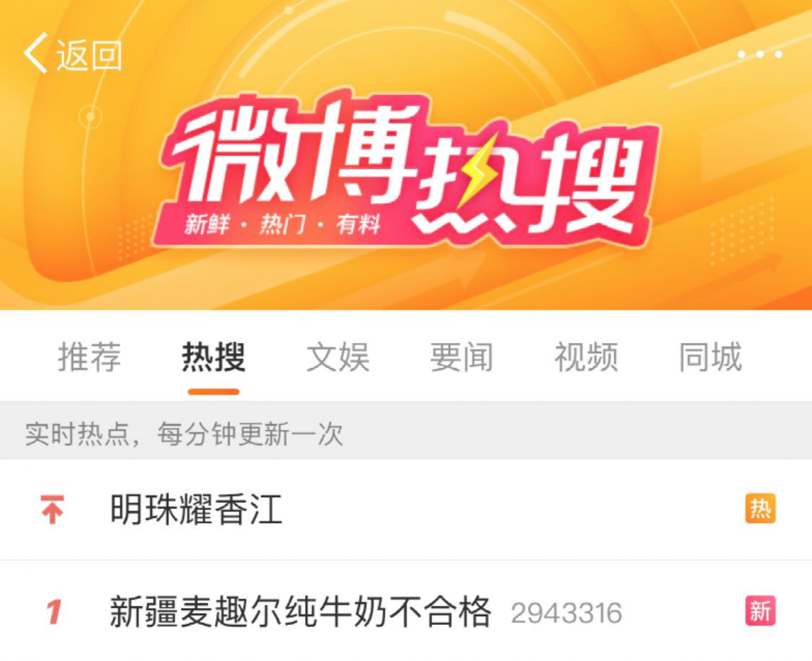Tap the 新鲜·热门·有料 slogan strip
The image size is (812, 661).
(282, 225)
